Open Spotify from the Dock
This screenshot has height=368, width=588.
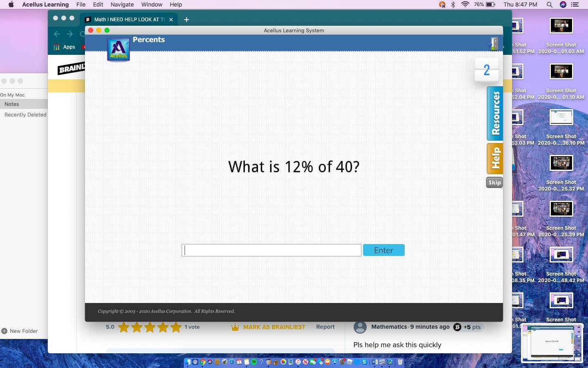point(254,362)
